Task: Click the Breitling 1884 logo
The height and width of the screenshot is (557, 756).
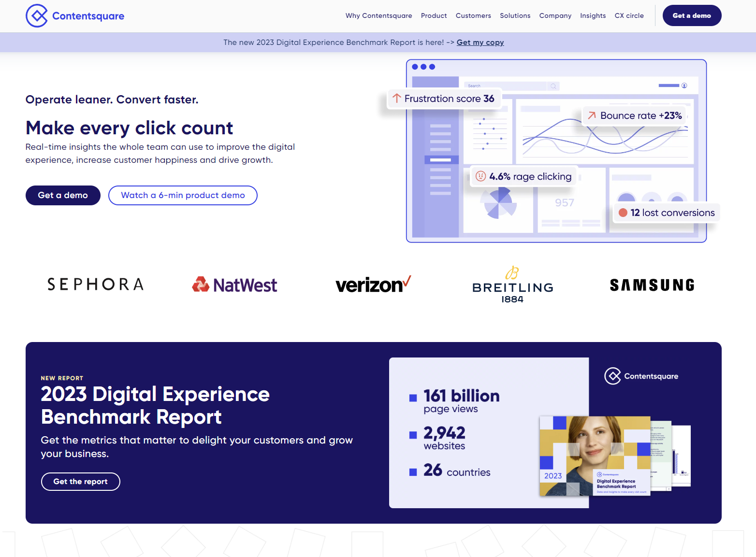Action: pos(512,285)
